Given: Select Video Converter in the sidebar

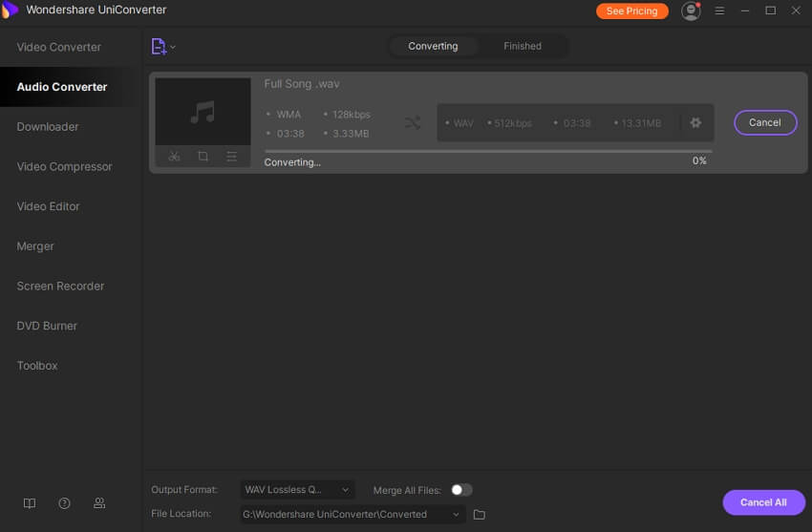Looking at the screenshot, I should click(59, 47).
